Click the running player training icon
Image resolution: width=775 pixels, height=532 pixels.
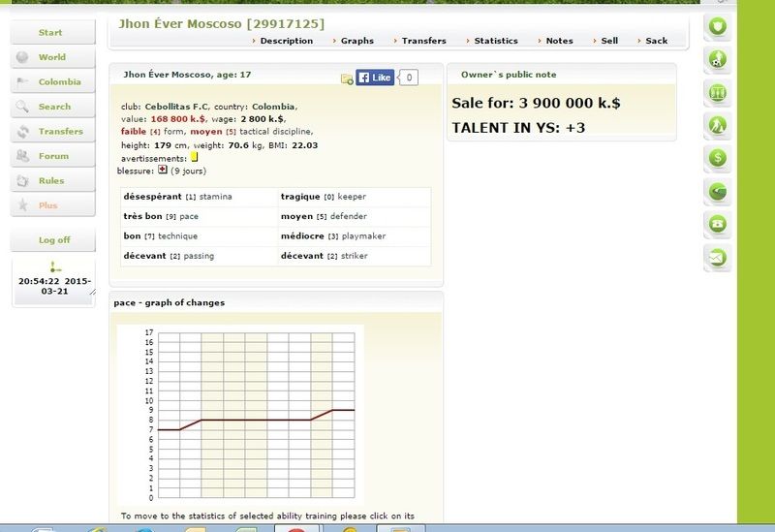[x=718, y=125]
